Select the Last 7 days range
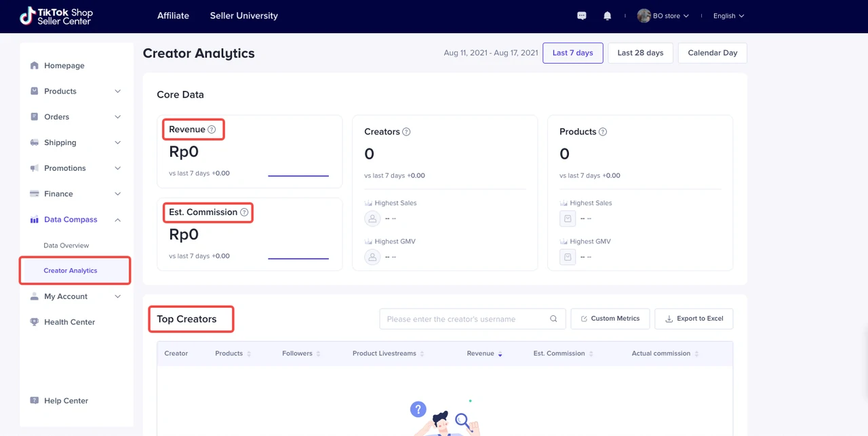868x436 pixels. click(572, 53)
